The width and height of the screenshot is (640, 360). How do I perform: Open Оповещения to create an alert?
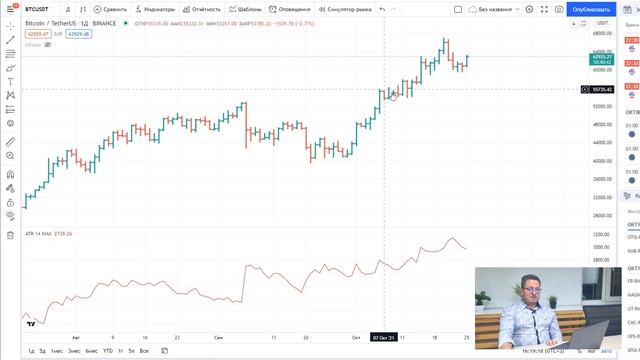[290, 9]
